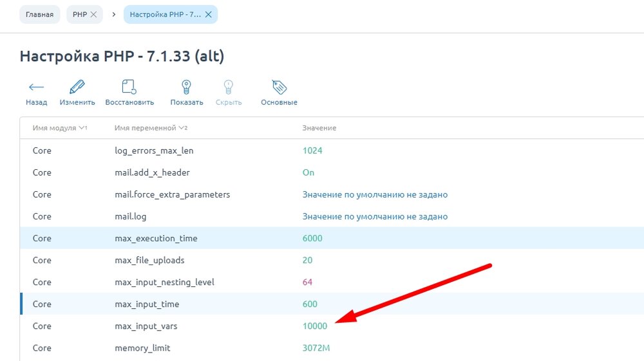
Task: Switch to the PHP tab
Action: [79, 14]
